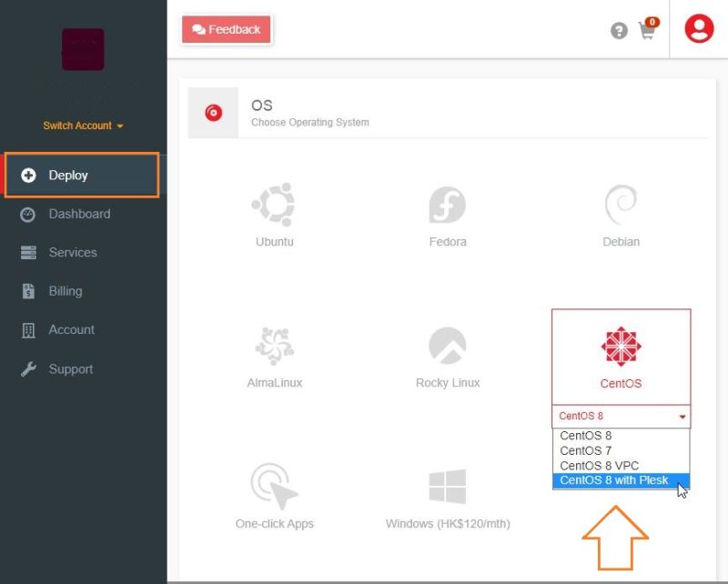Click the Account building icon
Screen dimensions: 728x584
pyautogui.click(x=28, y=330)
